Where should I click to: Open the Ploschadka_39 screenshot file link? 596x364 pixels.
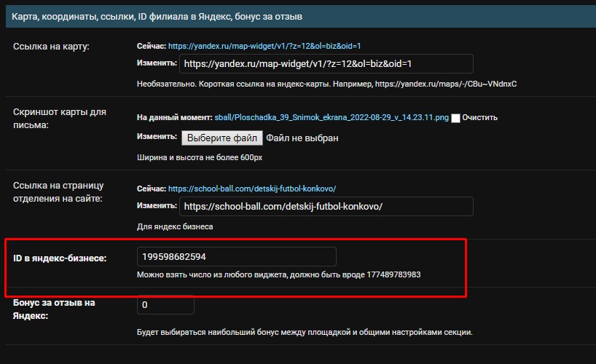coord(332,117)
